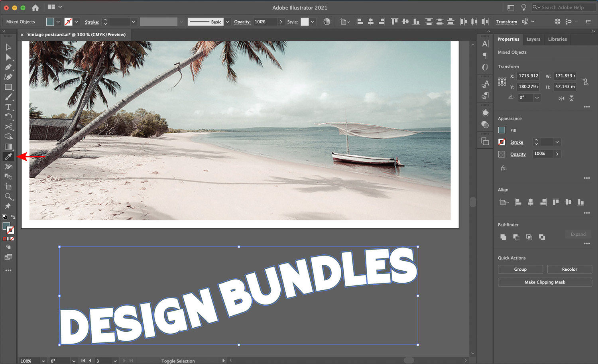The image size is (598, 364).
Task: Click Stroke link in Appearance section
Action: tap(517, 142)
